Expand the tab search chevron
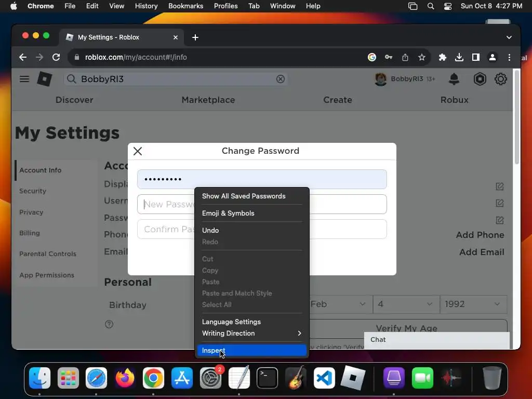The width and height of the screenshot is (532, 399). coord(509,37)
